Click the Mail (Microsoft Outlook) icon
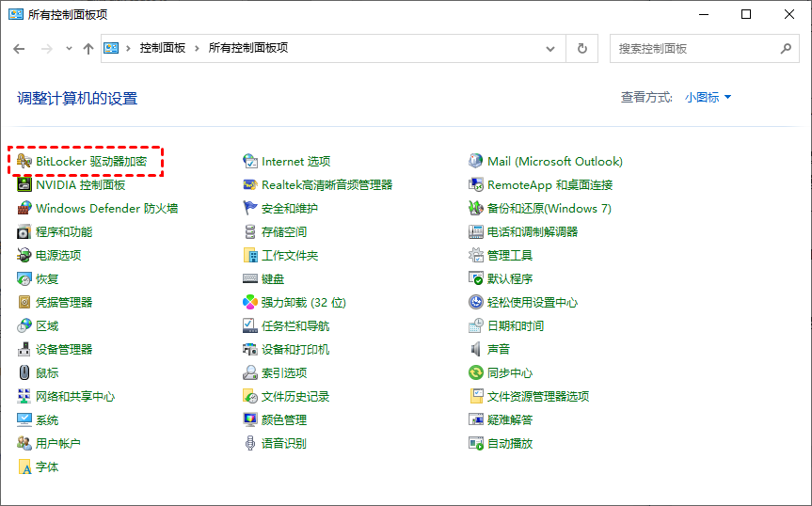812x506 pixels. tap(475, 161)
